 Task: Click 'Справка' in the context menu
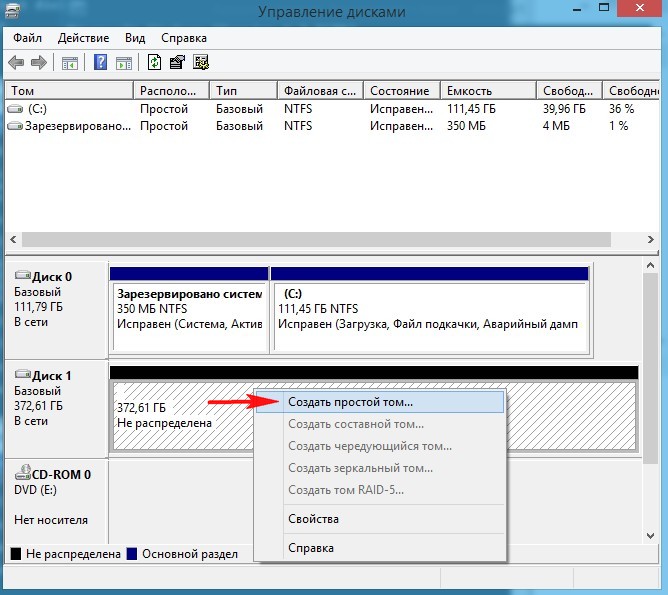[310, 547]
